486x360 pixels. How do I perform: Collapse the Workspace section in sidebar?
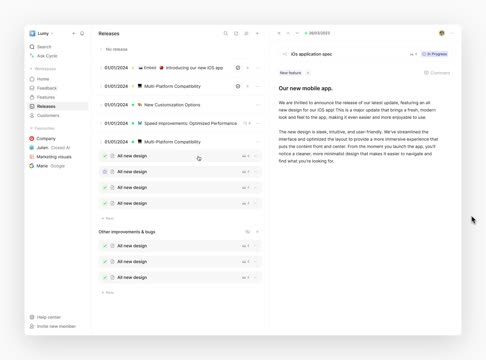(x=43, y=69)
